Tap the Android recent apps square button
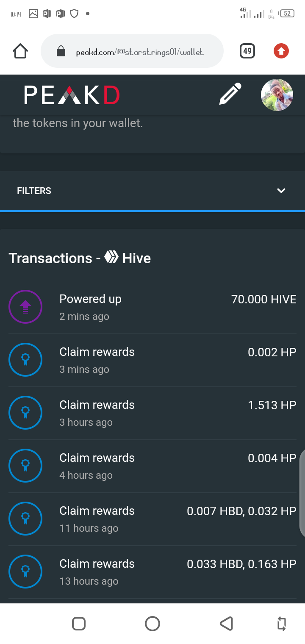This screenshot has height=644, width=305. coord(79,624)
